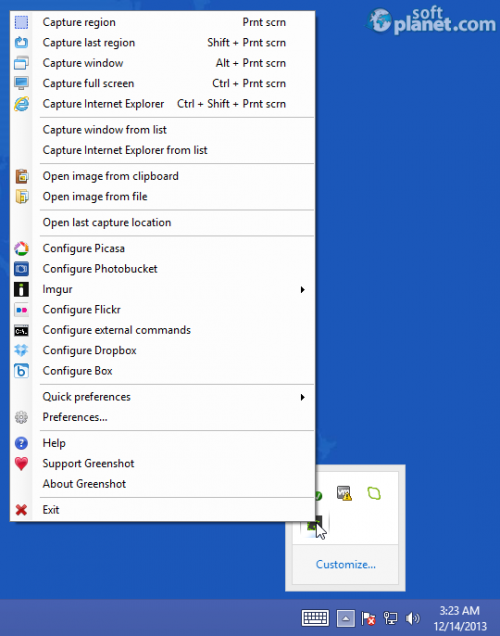This screenshot has height=636, width=500.
Task: Choose Support Greenshot
Action: pos(163,463)
